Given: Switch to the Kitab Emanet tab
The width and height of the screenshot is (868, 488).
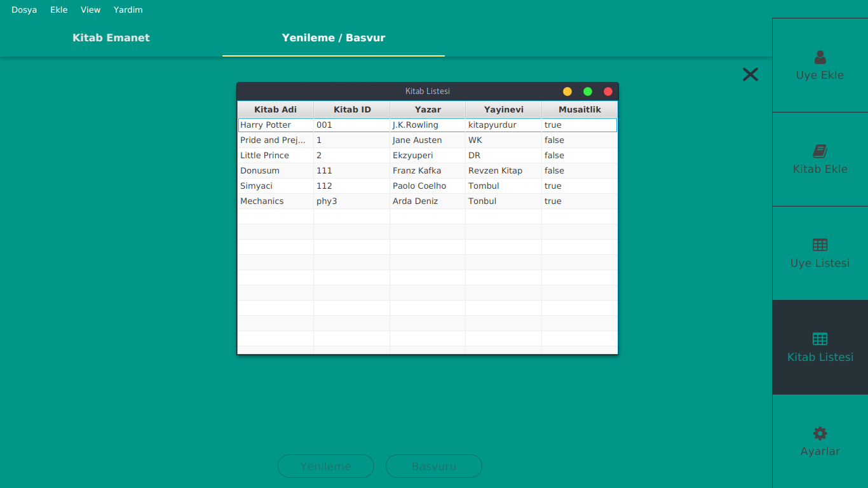Looking at the screenshot, I should 111,37.
